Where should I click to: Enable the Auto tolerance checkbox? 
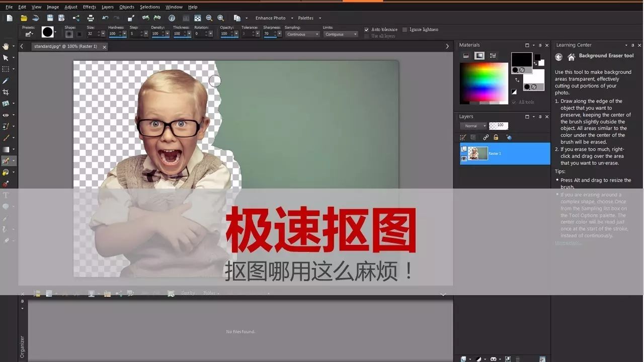pyautogui.click(x=367, y=29)
